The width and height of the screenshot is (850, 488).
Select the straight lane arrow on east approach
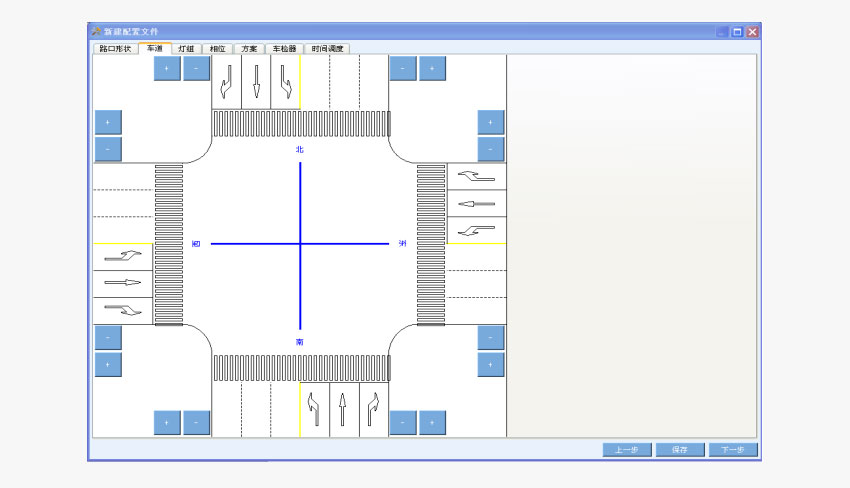click(476, 204)
